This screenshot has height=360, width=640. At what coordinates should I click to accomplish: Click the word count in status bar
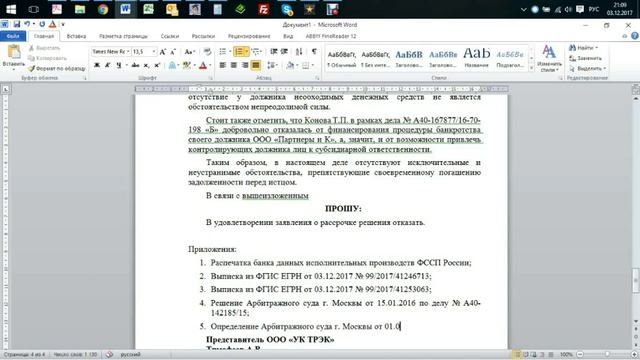click(x=75, y=354)
